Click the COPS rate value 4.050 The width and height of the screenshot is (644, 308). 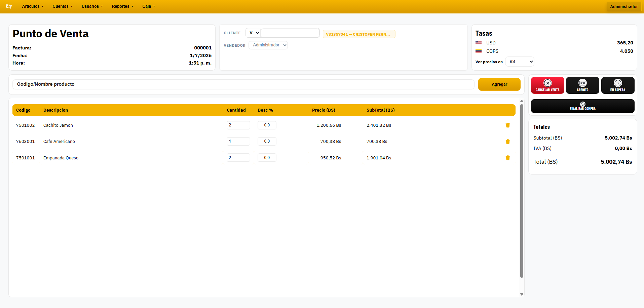pos(627,51)
